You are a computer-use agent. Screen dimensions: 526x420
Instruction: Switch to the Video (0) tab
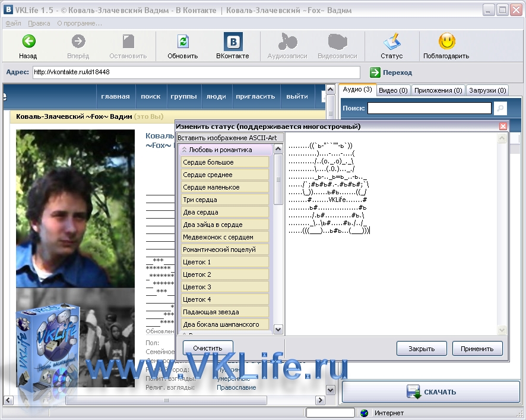(x=393, y=90)
